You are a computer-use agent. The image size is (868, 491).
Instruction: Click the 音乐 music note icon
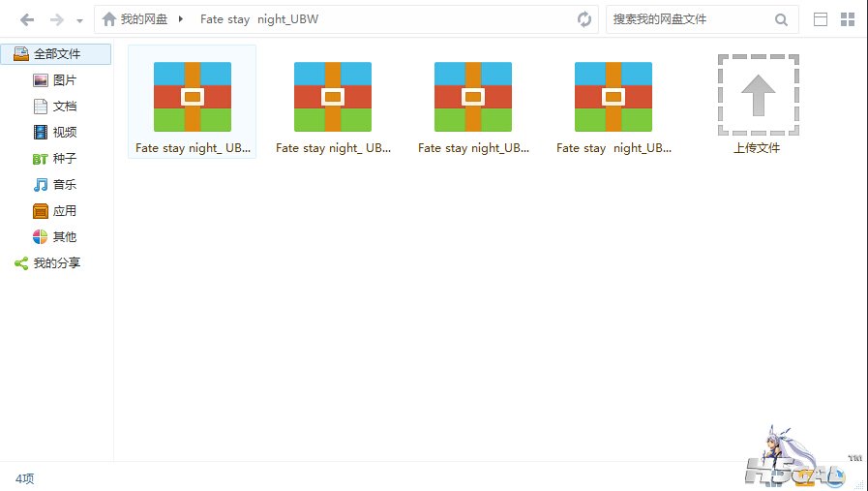point(41,185)
